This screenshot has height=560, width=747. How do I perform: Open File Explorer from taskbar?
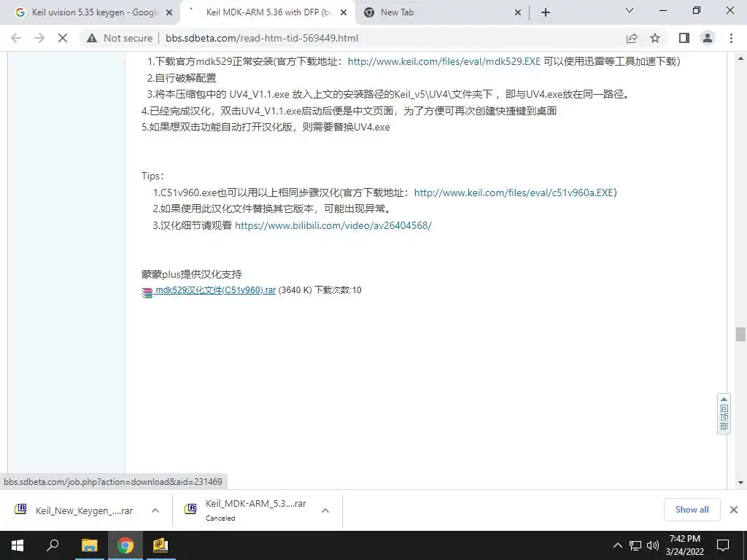point(89,545)
